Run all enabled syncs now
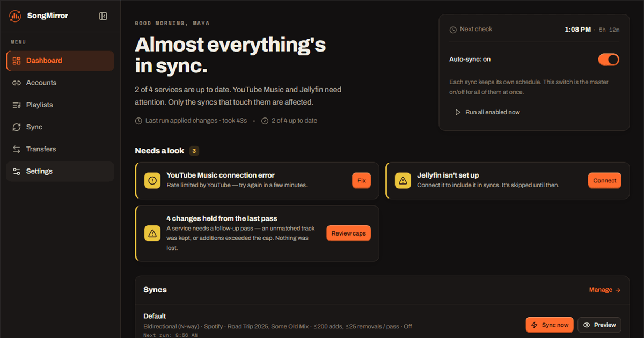This screenshot has height=338, width=644. (487, 112)
